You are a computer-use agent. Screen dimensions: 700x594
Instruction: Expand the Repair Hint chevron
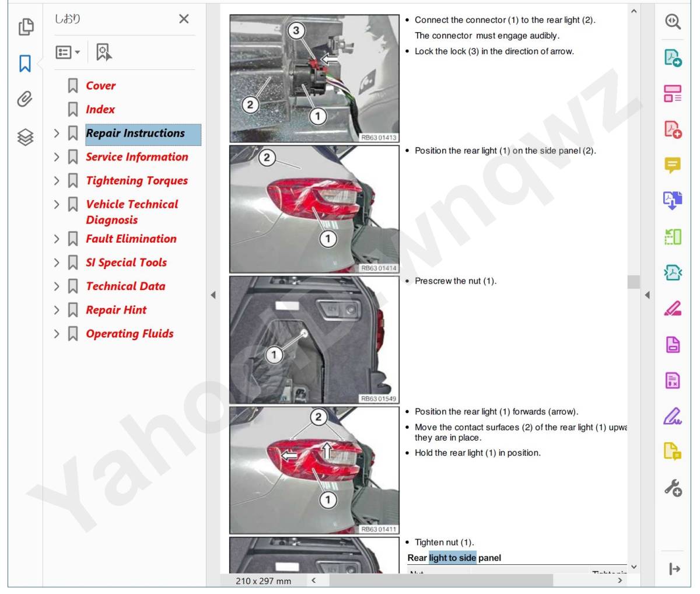[x=57, y=310]
